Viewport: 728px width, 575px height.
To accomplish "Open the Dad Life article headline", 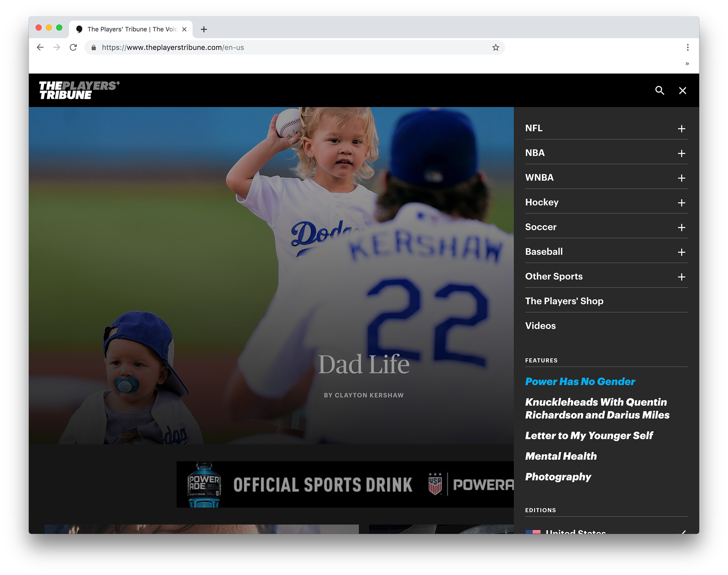I will [364, 364].
